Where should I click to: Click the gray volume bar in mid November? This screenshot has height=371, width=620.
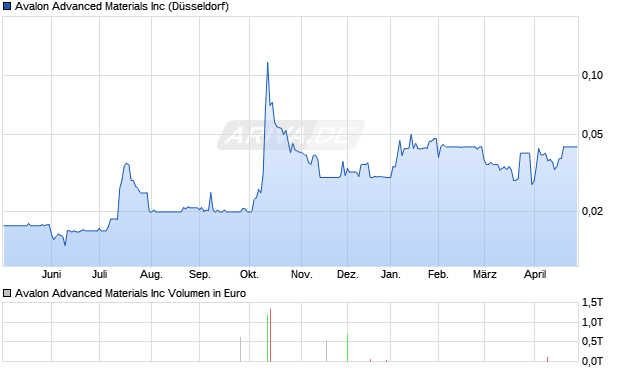pos(327,351)
